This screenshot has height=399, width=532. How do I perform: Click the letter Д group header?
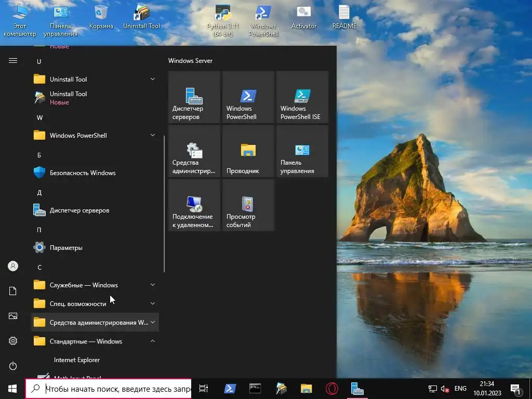pyautogui.click(x=39, y=192)
